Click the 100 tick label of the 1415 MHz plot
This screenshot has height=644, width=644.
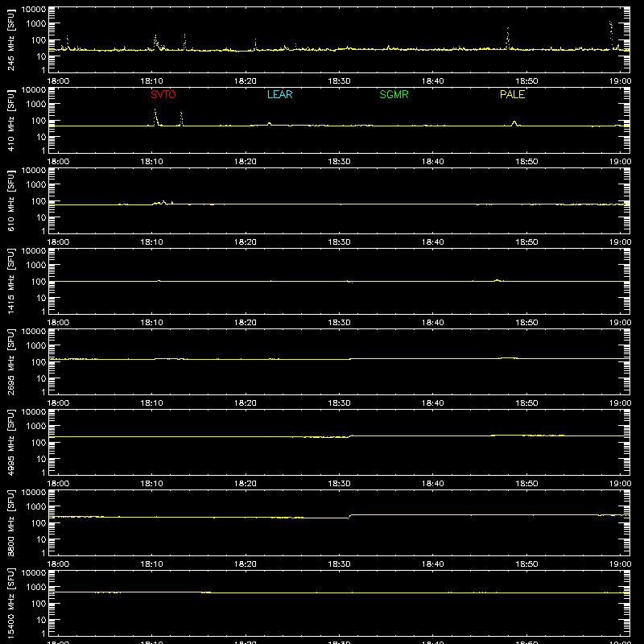tap(39, 282)
